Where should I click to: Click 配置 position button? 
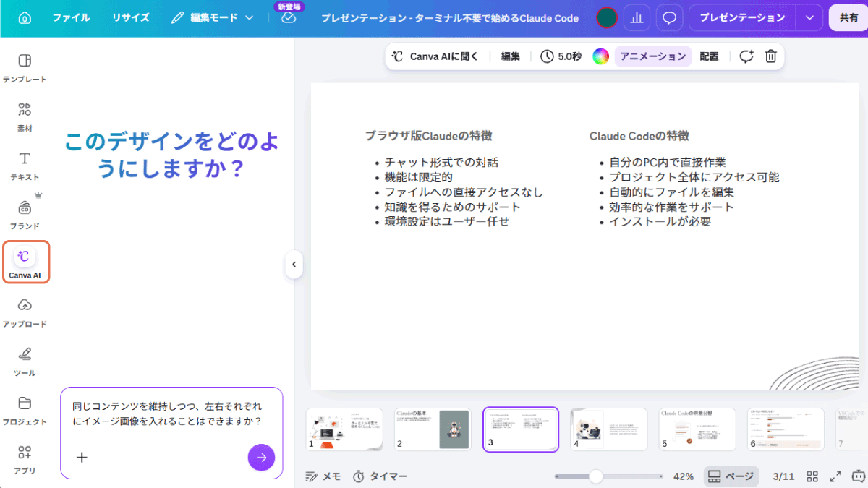[x=709, y=56]
